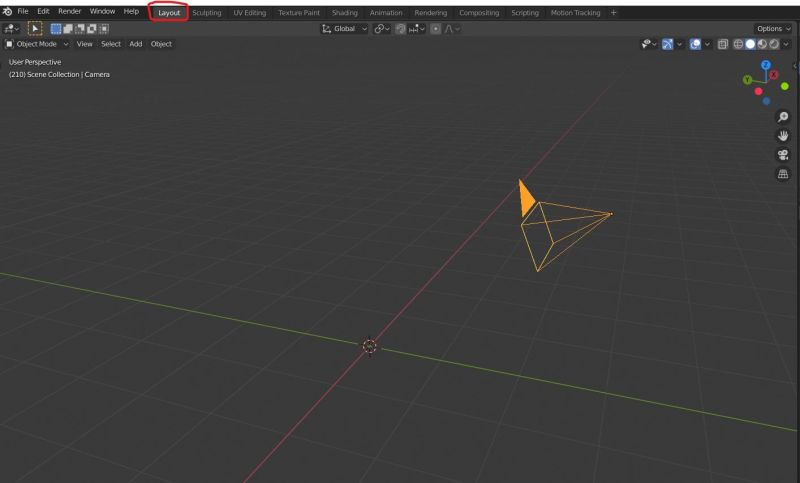This screenshot has width=800, height=483.
Task: Switch to the Motion Tracking workspace tab
Action: [575, 13]
